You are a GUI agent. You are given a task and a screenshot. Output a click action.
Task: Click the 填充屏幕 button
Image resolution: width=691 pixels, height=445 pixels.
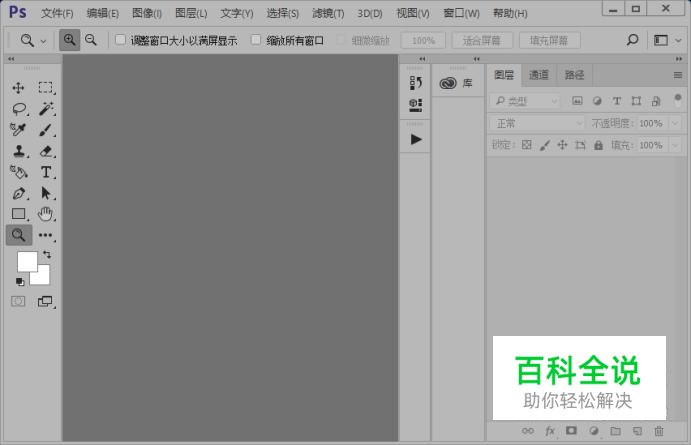click(x=549, y=41)
